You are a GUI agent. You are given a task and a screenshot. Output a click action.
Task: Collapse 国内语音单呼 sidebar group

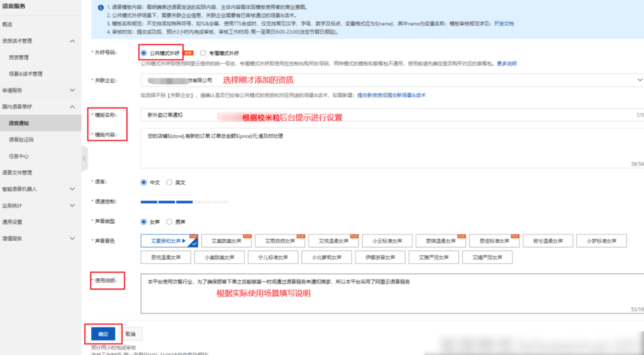tap(72, 107)
